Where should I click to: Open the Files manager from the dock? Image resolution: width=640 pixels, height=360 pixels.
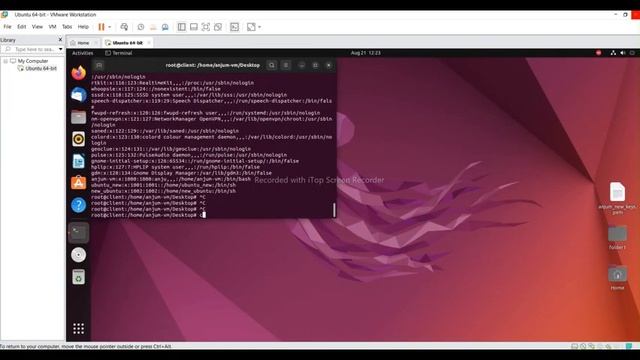point(78,117)
